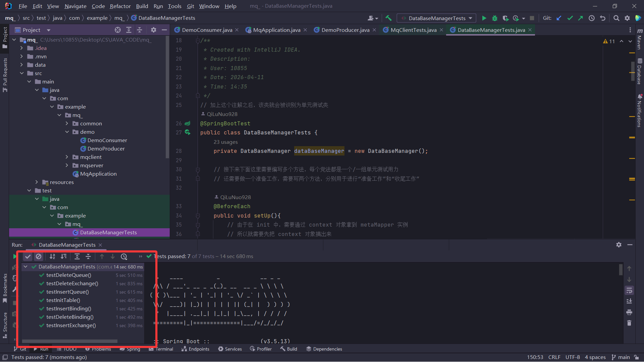Click Select Opened File target icon
644x362 pixels.
118,30
